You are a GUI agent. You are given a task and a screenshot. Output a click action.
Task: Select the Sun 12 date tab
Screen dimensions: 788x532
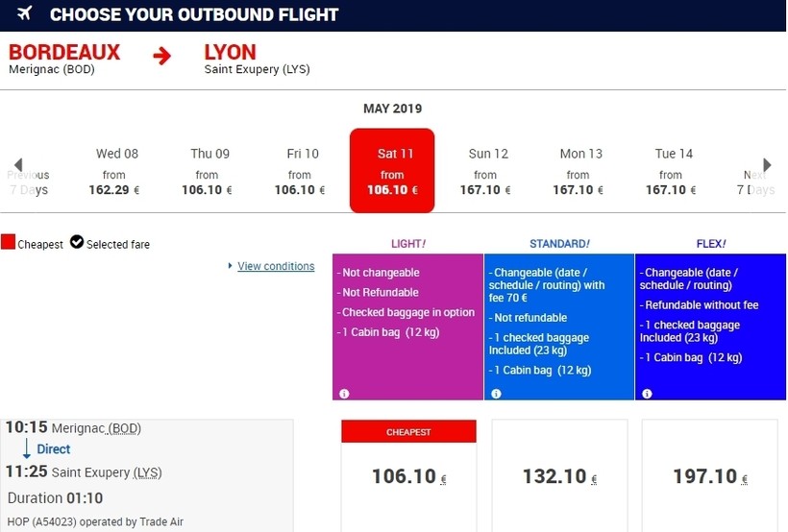click(x=488, y=171)
